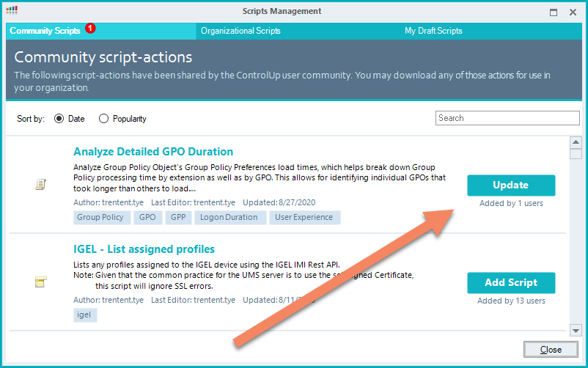Click the GPP tag

[x=178, y=218]
